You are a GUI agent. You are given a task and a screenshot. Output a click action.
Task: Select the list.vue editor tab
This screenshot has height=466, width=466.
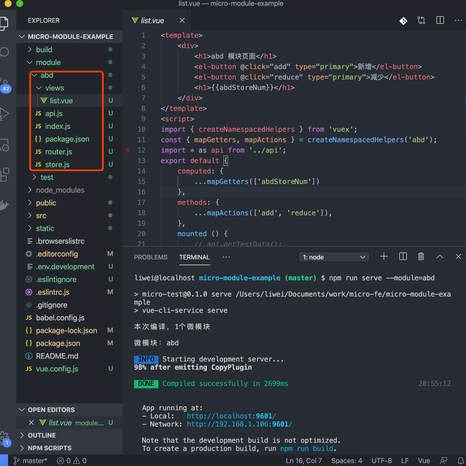pos(152,21)
